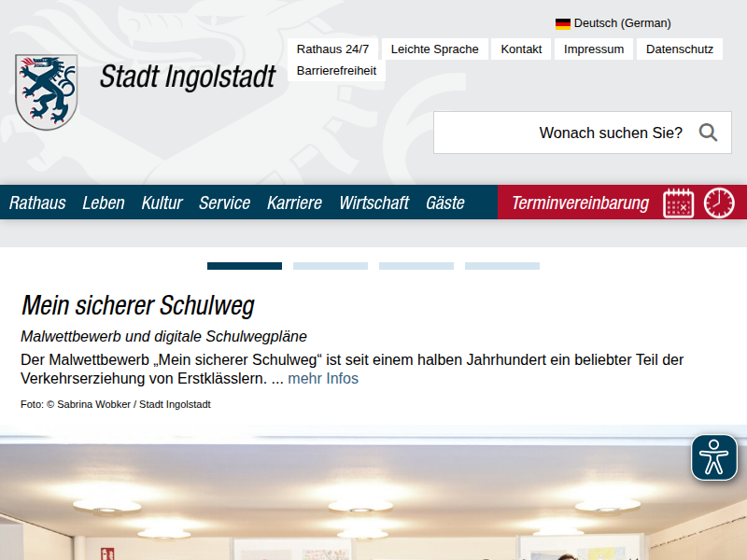Click the 'Wonach suchen Sie?' search field
747x560 pixels.
click(x=560, y=133)
